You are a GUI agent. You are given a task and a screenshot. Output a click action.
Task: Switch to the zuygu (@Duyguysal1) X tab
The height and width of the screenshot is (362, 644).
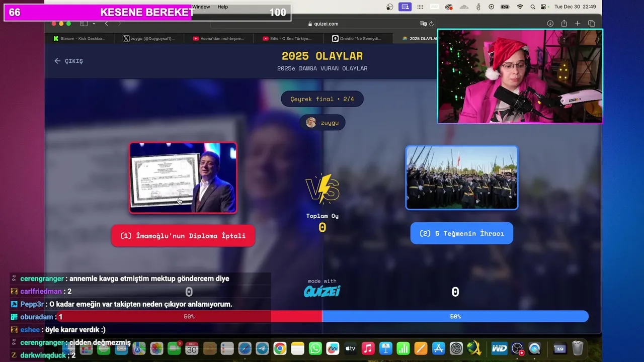[x=149, y=39]
